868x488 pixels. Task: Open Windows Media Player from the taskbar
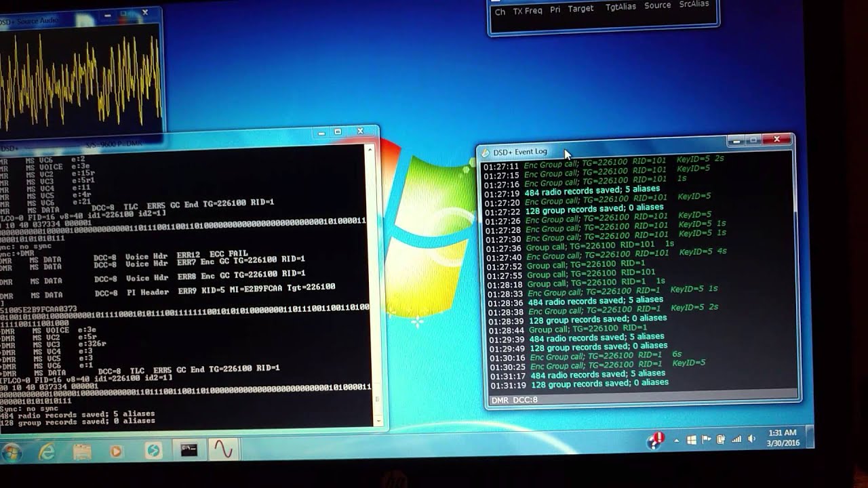pyautogui.click(x=117, y=451)
